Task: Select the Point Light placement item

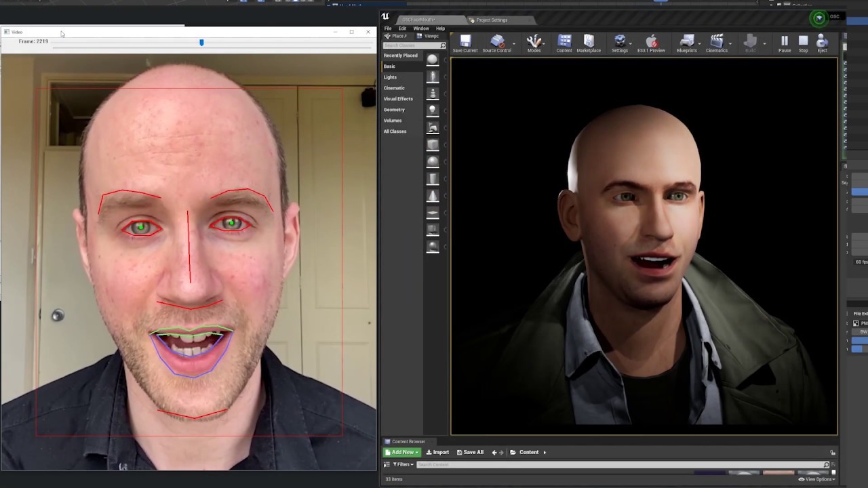Action: 433,110
